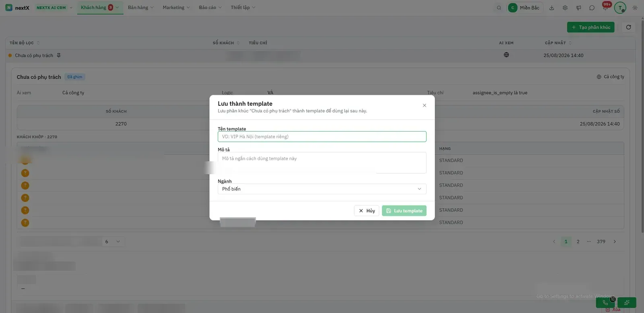Viewport: 644px width, 313px height.
Task: Open notifications bell with 99+ badge
Action: pyautogui.click(x=605, y=7)
